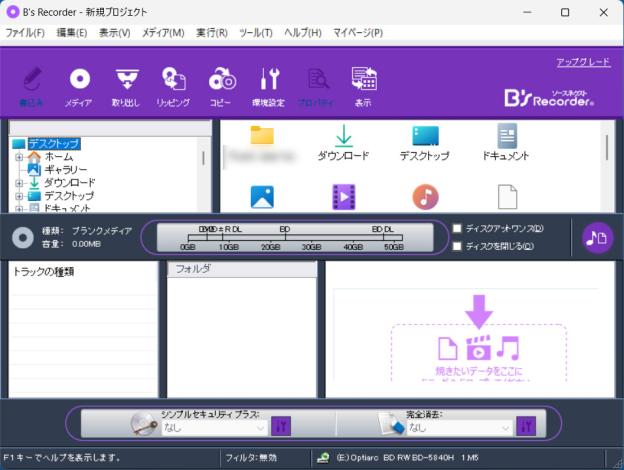Click the プロパティ toolbar icon
This screenshot has width=624, height=470.
click(316, 87)
